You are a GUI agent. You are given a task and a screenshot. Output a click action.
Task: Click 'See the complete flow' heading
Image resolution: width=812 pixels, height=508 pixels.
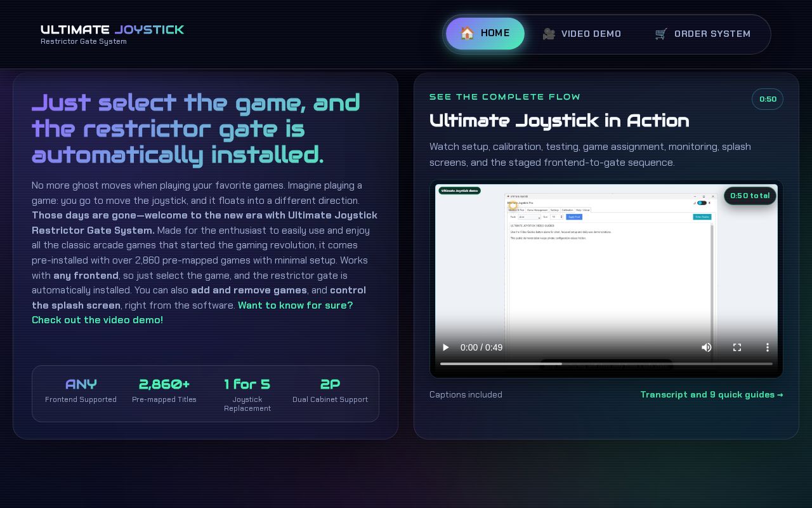[x=505, y=97]
